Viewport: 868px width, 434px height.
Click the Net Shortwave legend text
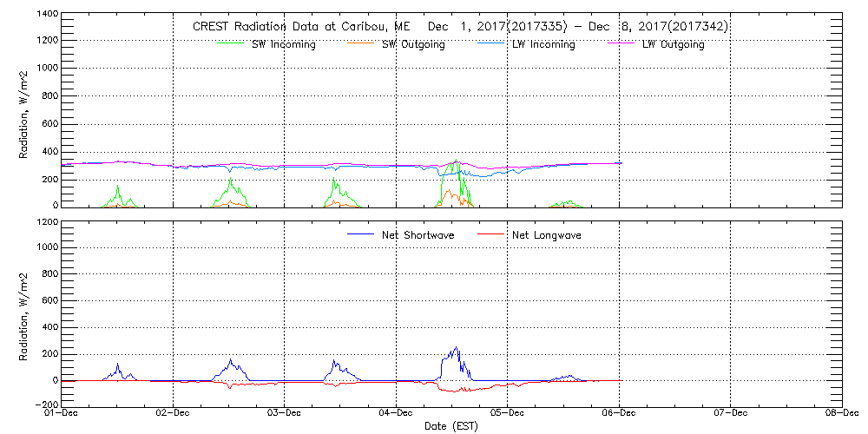[x=418, y=235]
